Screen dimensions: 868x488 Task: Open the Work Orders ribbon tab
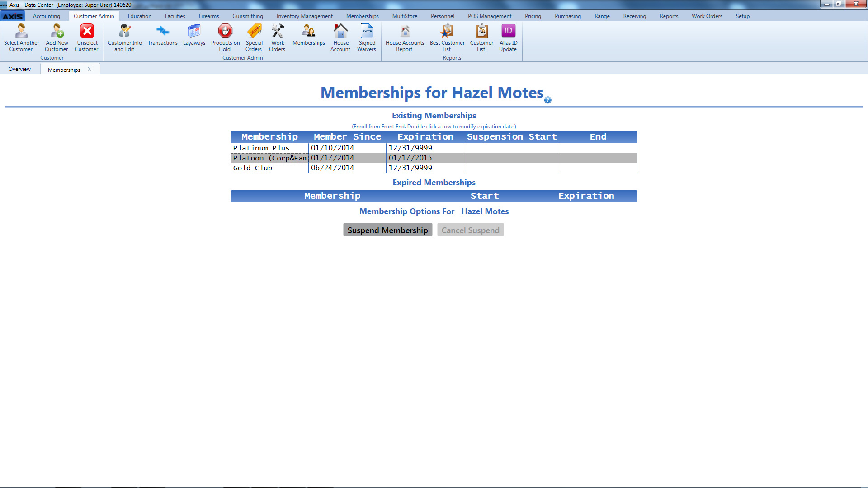707,16
